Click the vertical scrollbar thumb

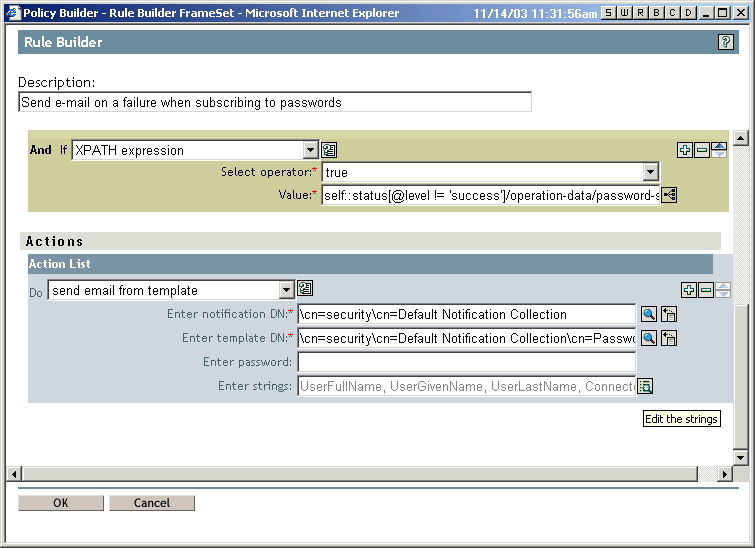(741, 377)
